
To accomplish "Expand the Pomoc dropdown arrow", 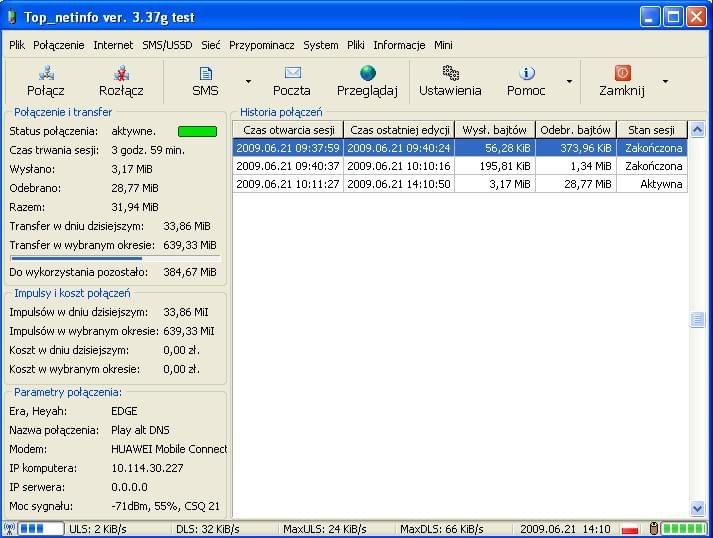I will pyautogui.click(x=569, y=82).
